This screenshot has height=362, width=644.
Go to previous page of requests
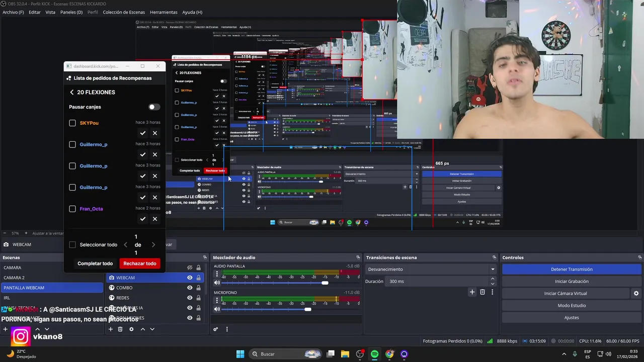click(125, 245)
